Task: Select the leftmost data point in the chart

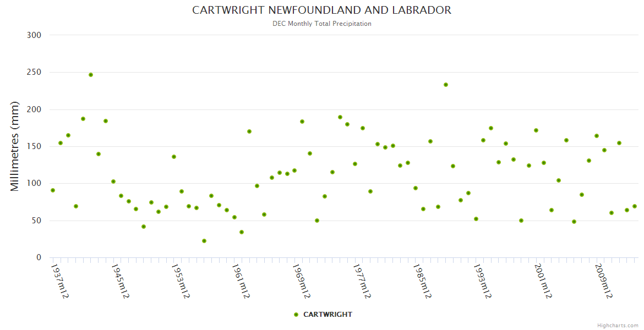Action: coord(53,190)
